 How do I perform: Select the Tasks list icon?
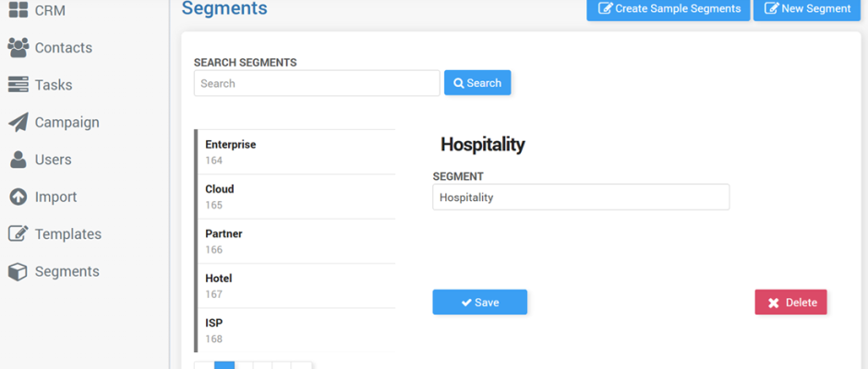click(18, 85)
